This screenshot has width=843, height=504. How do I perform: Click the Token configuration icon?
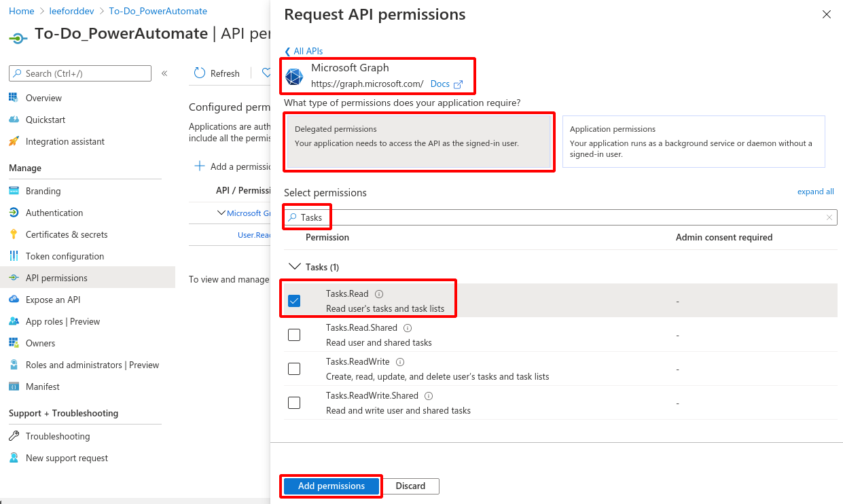(14, 256)
